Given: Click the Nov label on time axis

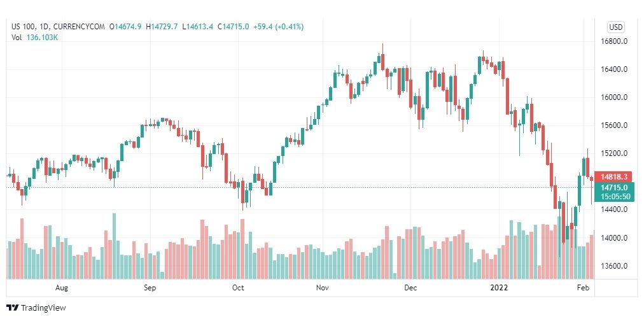Looking at the screenshot, I should (x=323, y=287).
